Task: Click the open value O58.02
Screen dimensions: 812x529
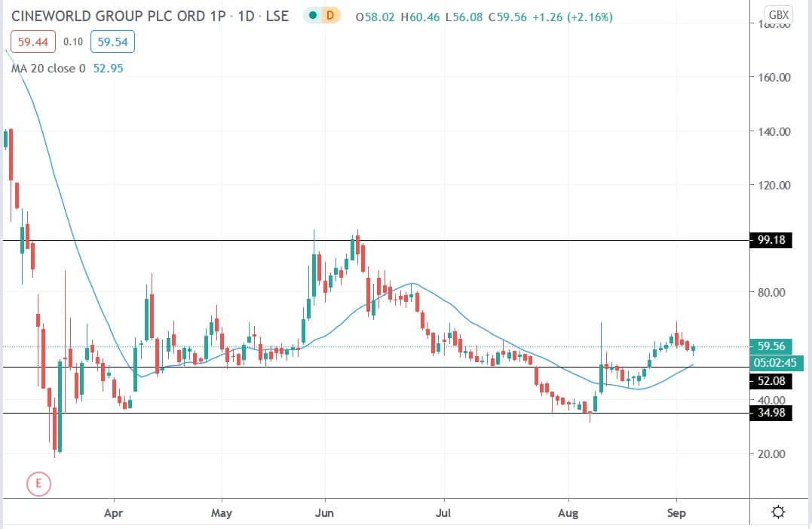Action: pos(375,17)
